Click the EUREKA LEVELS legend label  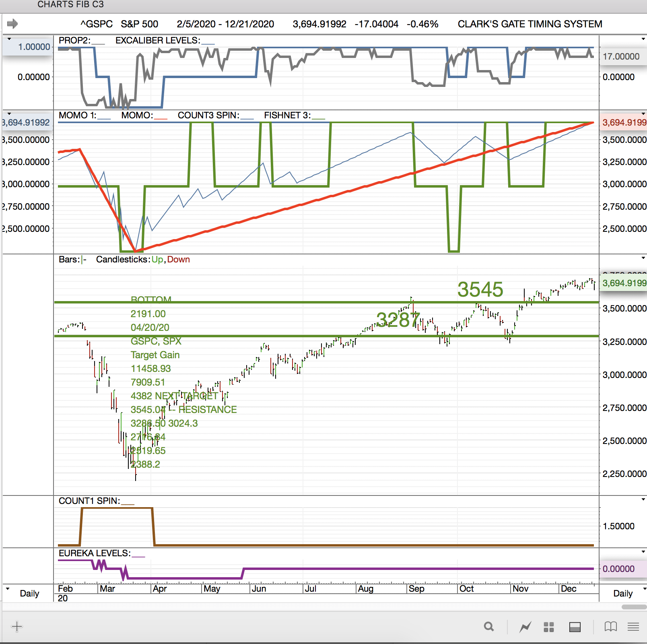95,553
